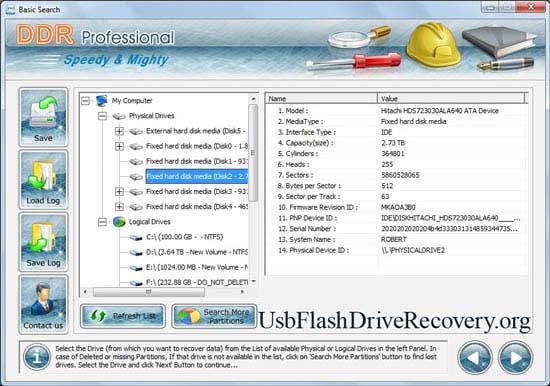Click the tree vertical scrollbar thumb

(x=253, y=153)
